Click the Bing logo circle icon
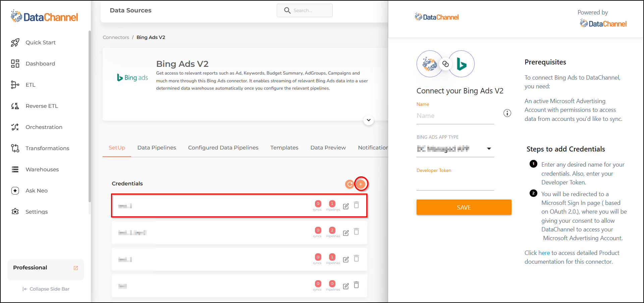 [x=462, y=64]
